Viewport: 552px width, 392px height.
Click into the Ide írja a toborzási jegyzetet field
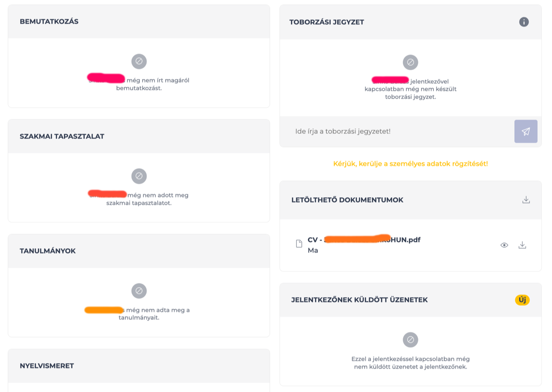[397, 132]
